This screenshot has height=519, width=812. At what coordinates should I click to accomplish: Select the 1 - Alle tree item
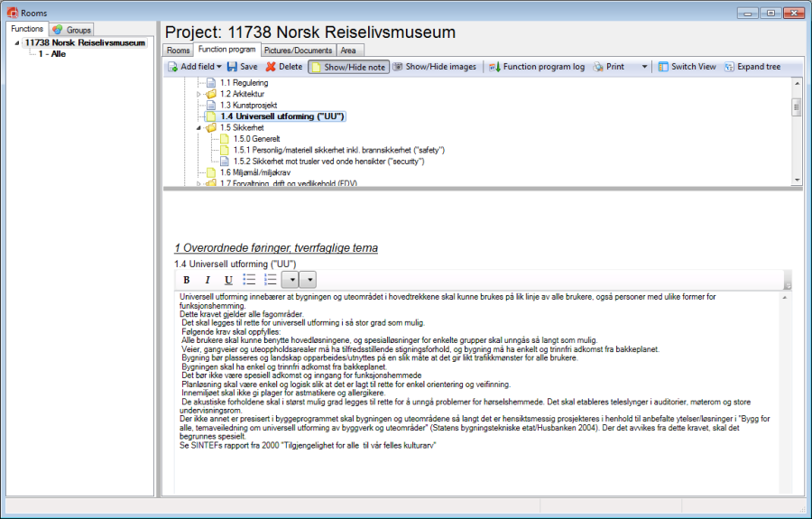[51, 54]
